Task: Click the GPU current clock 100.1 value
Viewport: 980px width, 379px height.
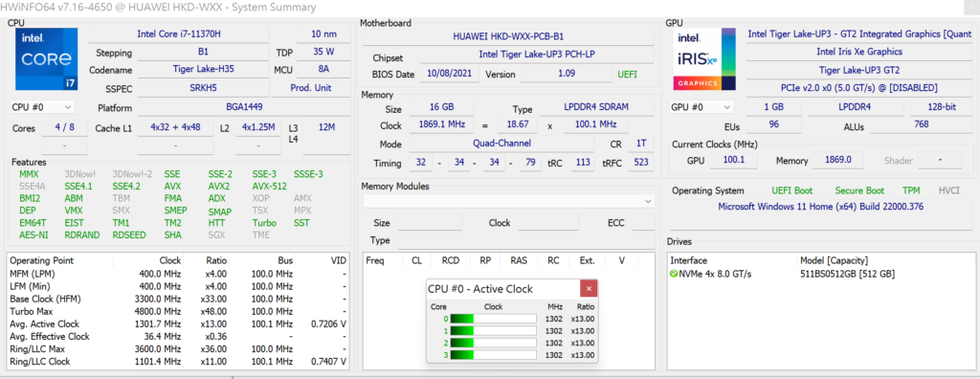Action: click(x=734, y=160)
